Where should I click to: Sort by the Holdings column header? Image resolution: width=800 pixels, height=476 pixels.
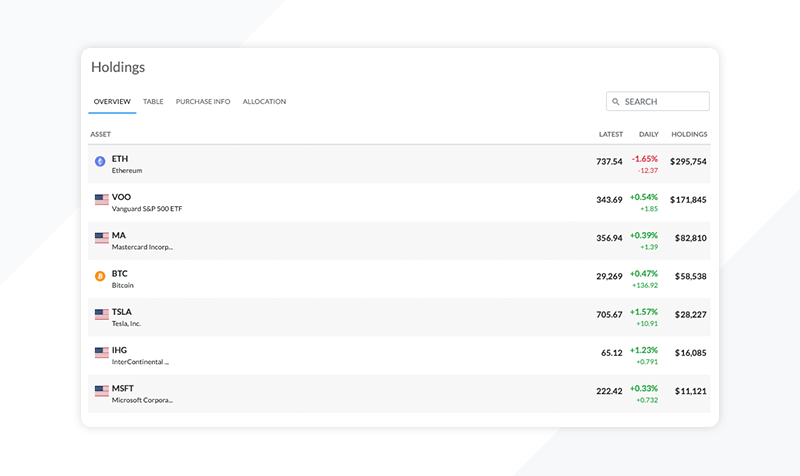point(689,134)
